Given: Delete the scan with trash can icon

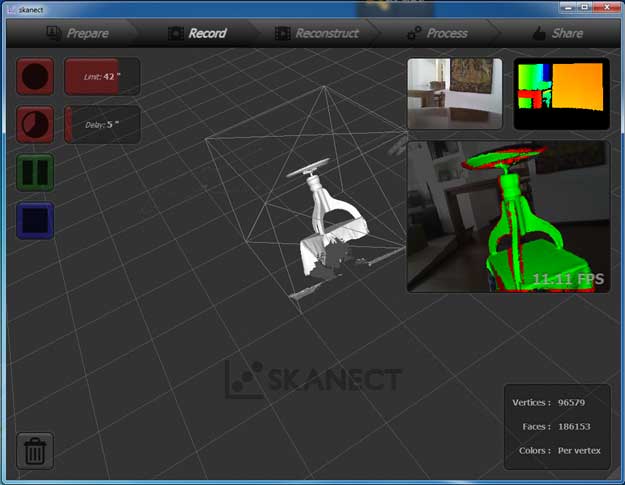Looking at the screenshot, I should point(35,451).
